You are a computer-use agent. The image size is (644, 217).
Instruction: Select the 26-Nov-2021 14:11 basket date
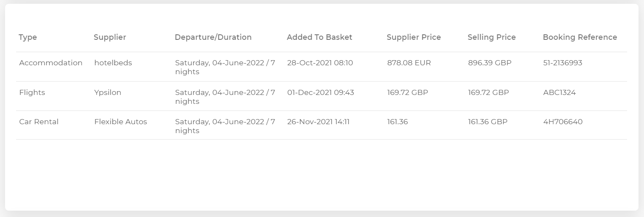pos(319,122)
